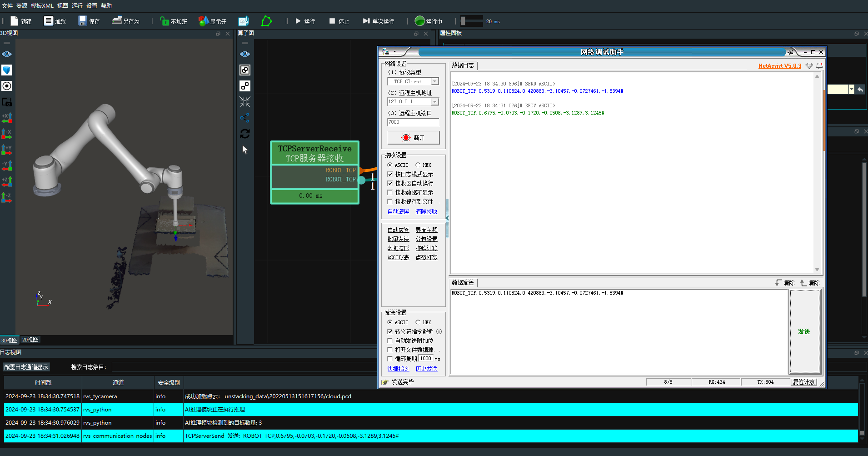The image size is (868, 456).
Task: Click the circular target icon in 3D view
Action: click(x=7, y=86)
